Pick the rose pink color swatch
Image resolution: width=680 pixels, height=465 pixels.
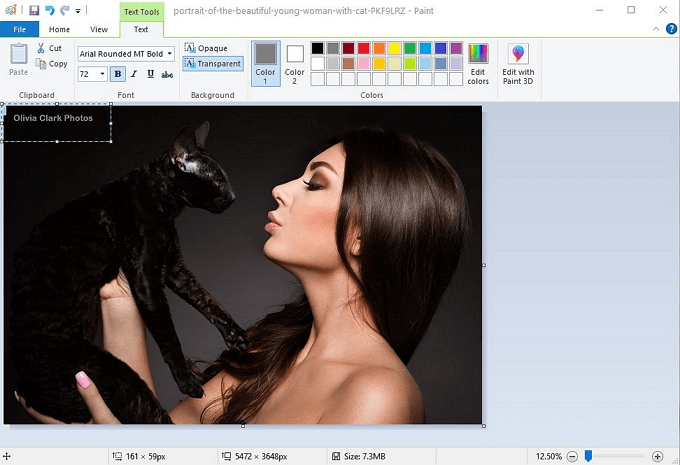point(364,64)
